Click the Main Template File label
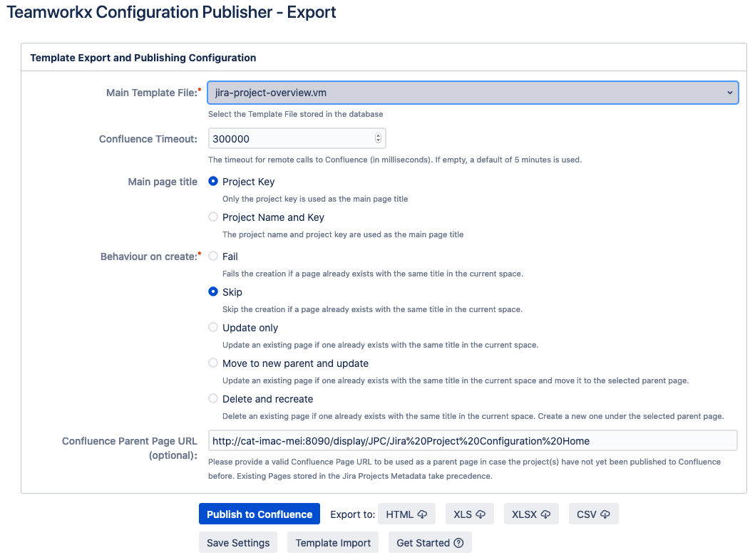Screen dimensions: 755x560 (x=153, y=93)
